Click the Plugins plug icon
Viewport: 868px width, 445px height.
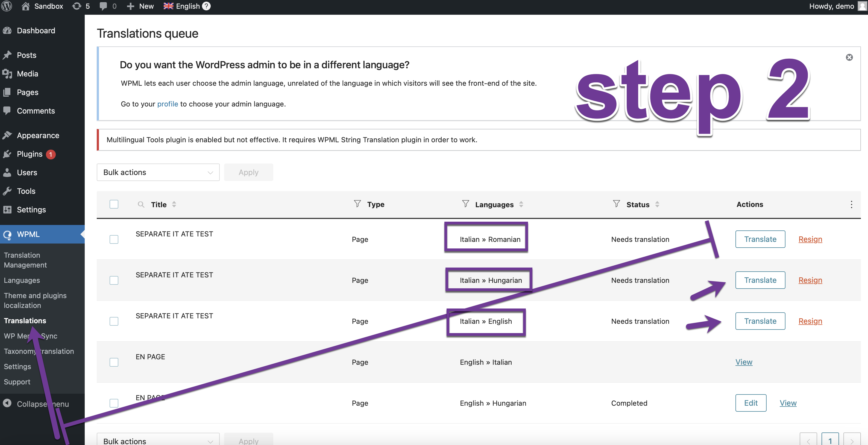[7, 154]
